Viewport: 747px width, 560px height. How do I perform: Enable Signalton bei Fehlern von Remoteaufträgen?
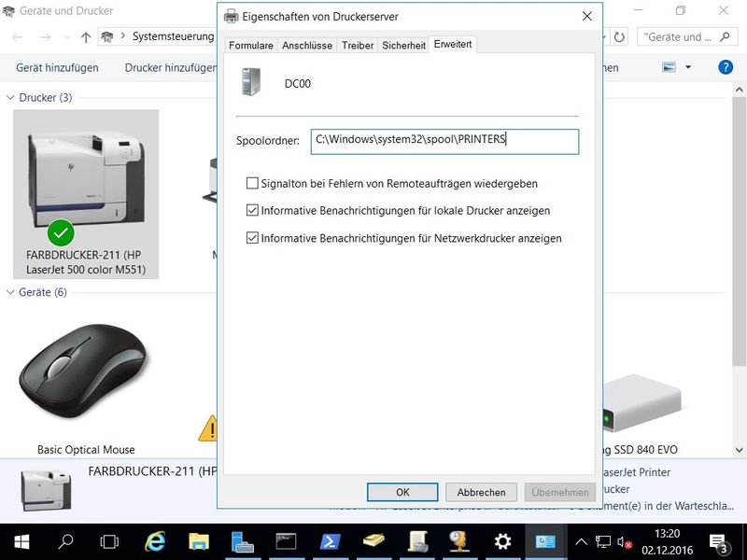(252, 183)
